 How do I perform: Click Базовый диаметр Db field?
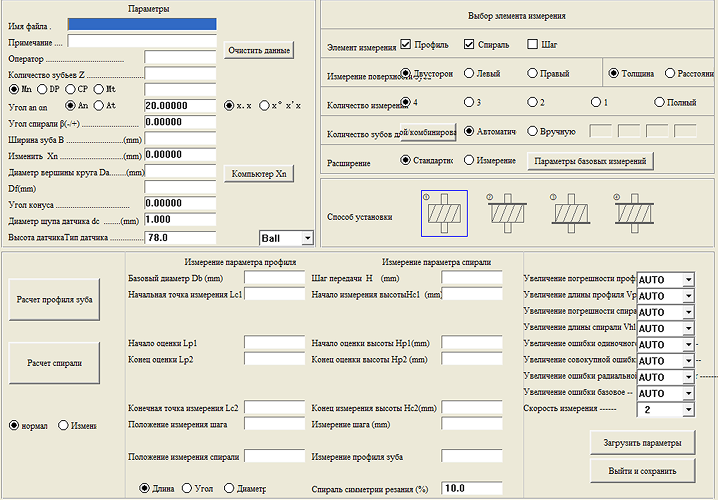[x=274, y=277]
